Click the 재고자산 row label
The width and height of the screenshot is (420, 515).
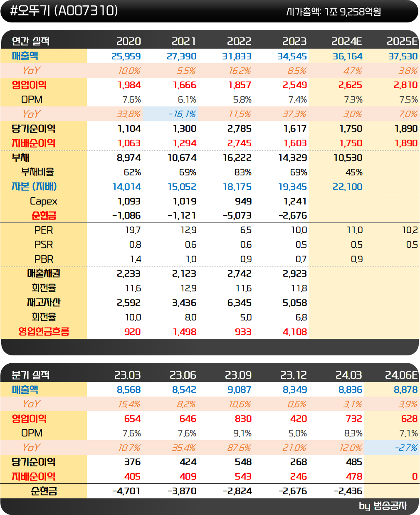coord(44,302)
